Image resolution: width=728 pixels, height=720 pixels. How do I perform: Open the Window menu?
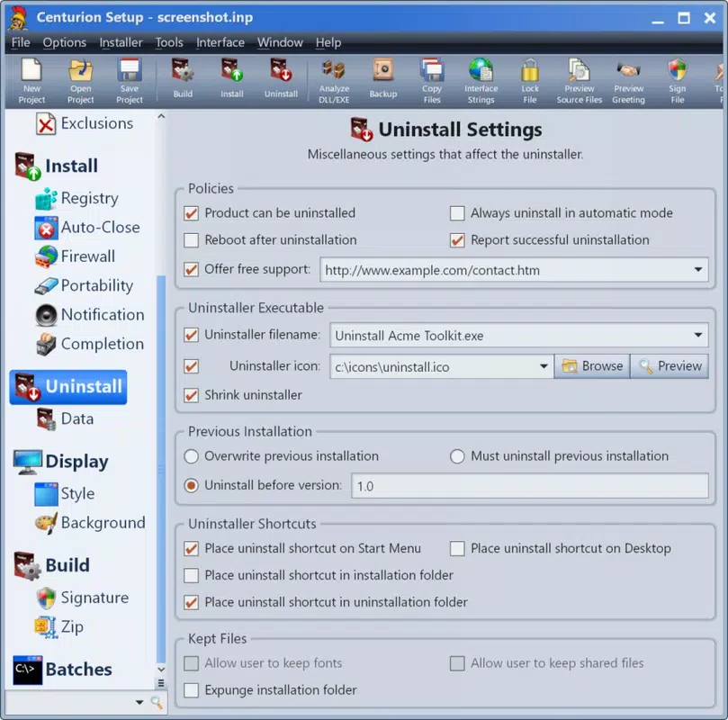(x=280, y=42)
